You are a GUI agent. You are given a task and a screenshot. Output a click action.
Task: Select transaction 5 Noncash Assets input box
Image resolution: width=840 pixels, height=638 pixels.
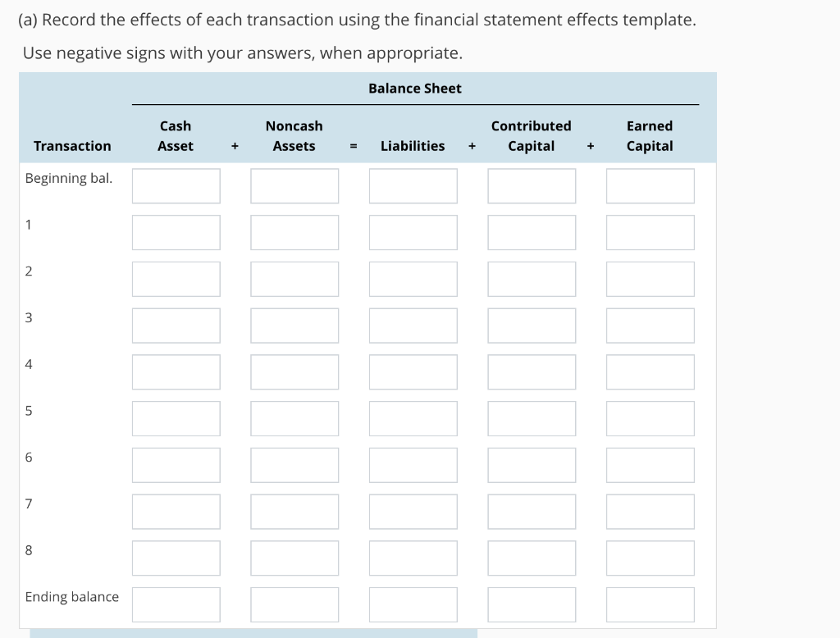(294, 418)
